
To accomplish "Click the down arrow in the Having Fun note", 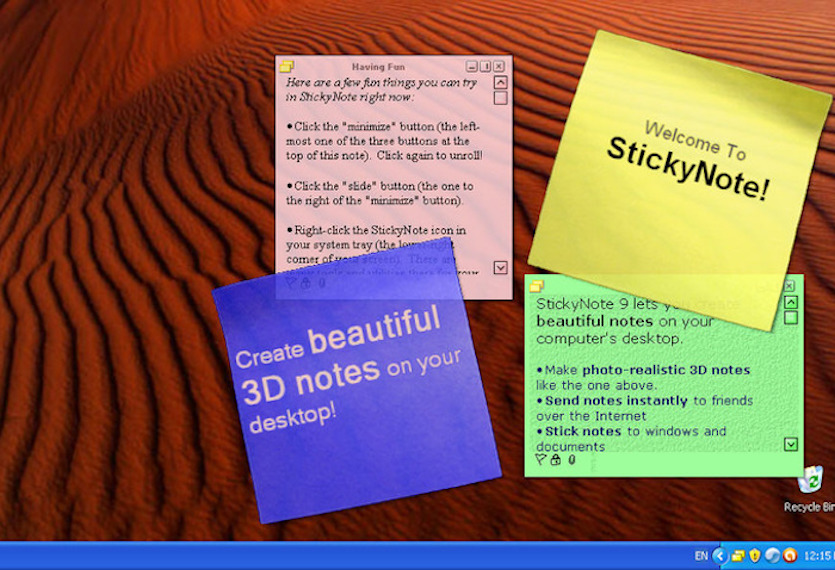I will [x=500, y=267].
